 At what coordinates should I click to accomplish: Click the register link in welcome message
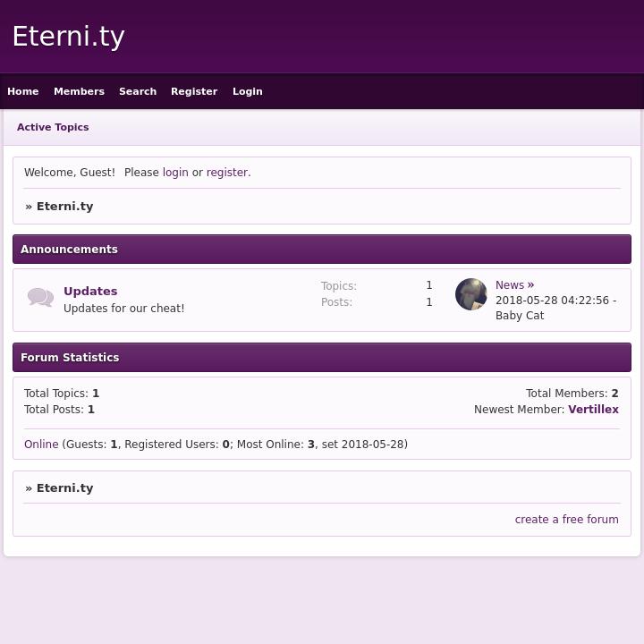tap(227, 173)
